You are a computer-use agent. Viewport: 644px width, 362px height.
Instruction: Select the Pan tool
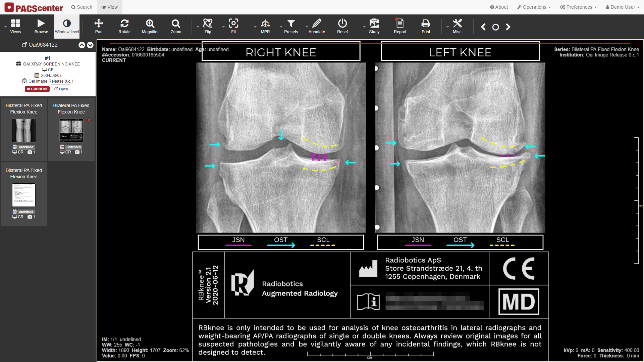(99, 27)
